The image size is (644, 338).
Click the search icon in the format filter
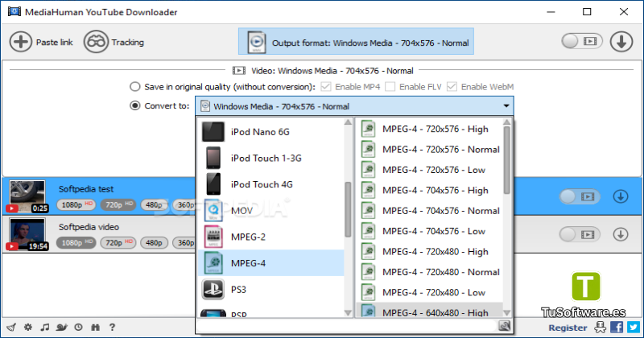(505, 326)
